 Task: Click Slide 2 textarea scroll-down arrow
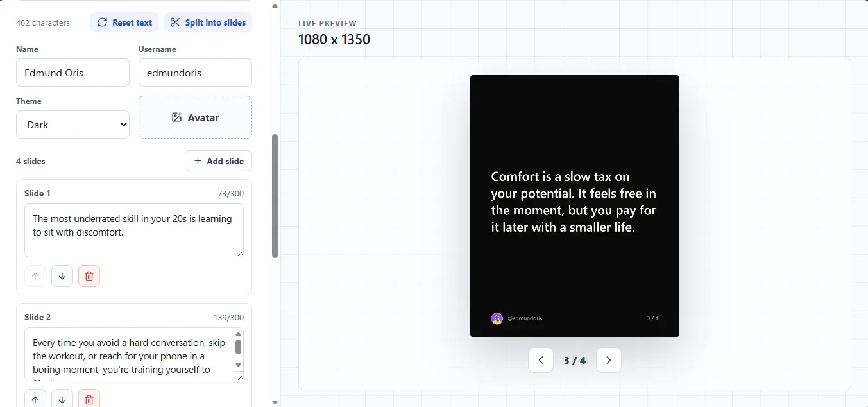[239, 365]
